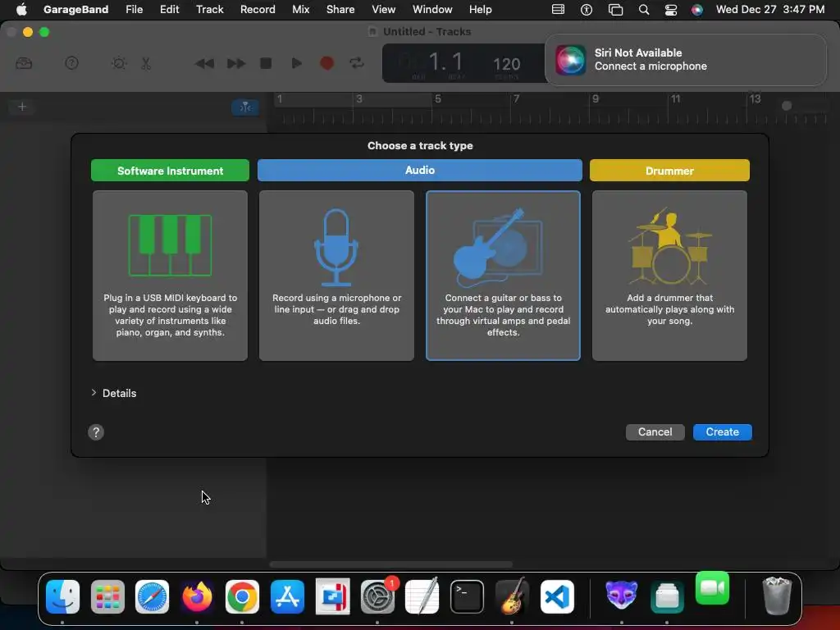Launch Visual Studio Code from Dock

coord(557,596)
